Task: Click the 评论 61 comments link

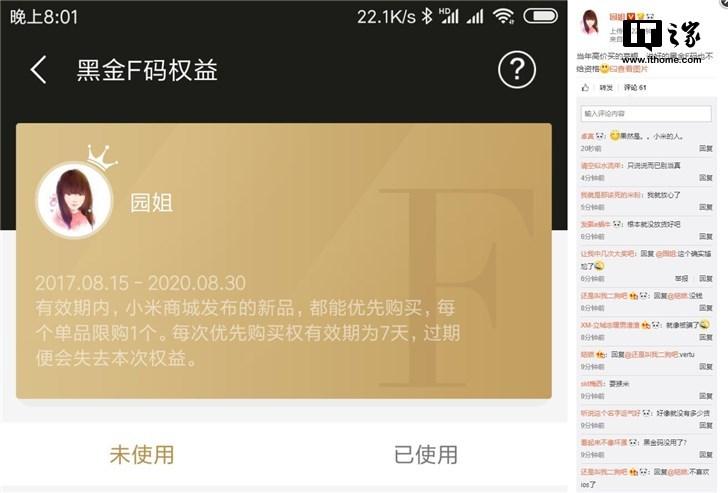Action: [x=635, y=87]
